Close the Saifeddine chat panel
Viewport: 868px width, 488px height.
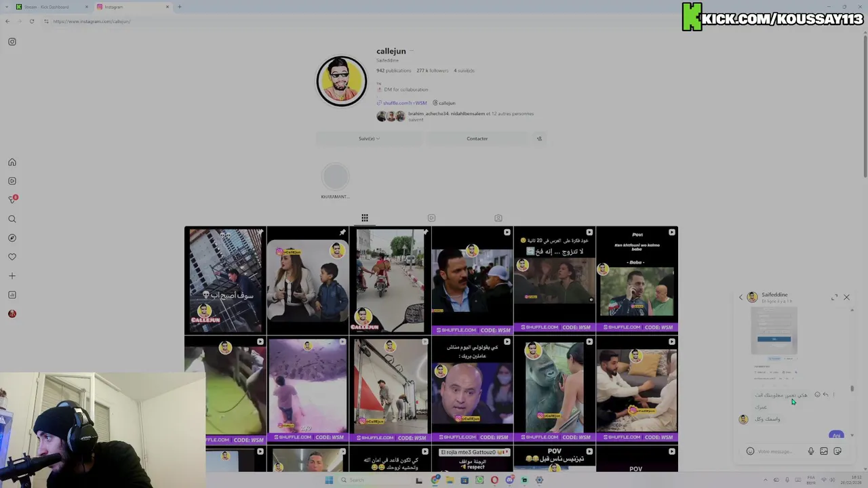(x=846, y=297)
